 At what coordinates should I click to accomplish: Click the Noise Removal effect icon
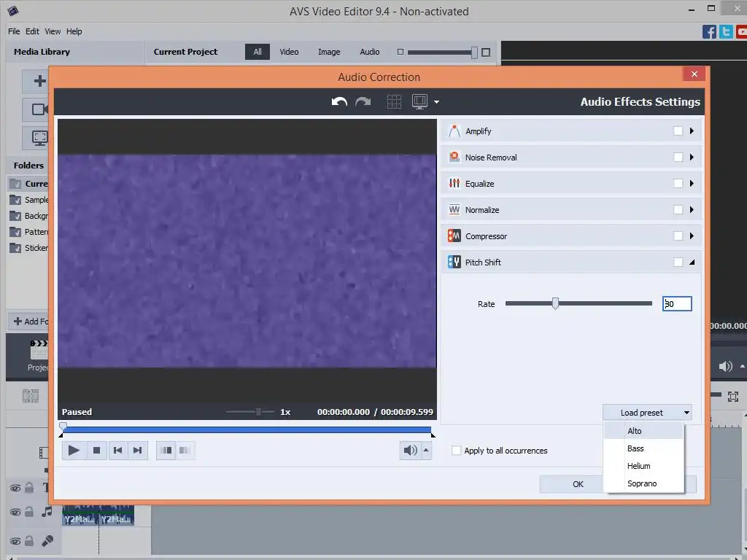click(454, 157)
